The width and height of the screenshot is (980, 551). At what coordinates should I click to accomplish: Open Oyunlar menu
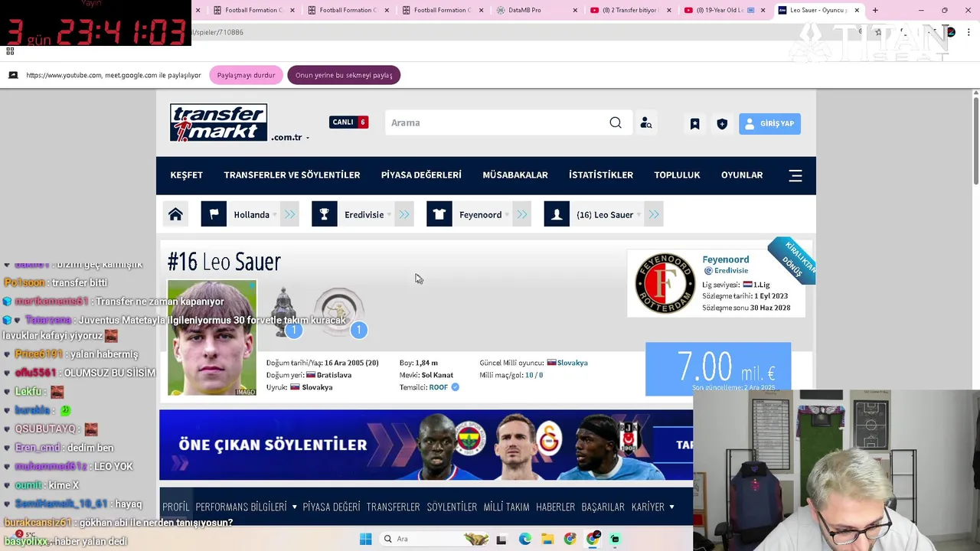742,175
